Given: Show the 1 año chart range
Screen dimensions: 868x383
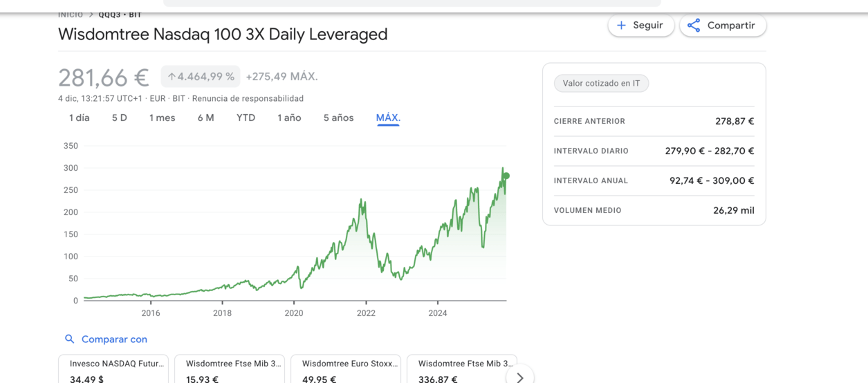Looking at the screenshot, I should [289, 118].
